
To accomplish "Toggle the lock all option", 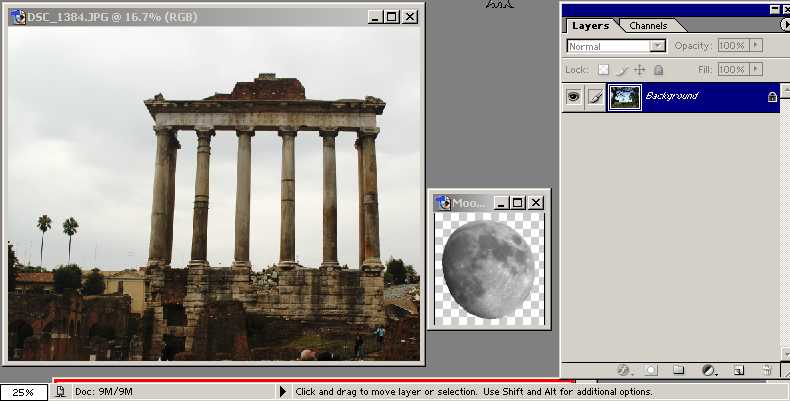I will click(x=658, y=70).
